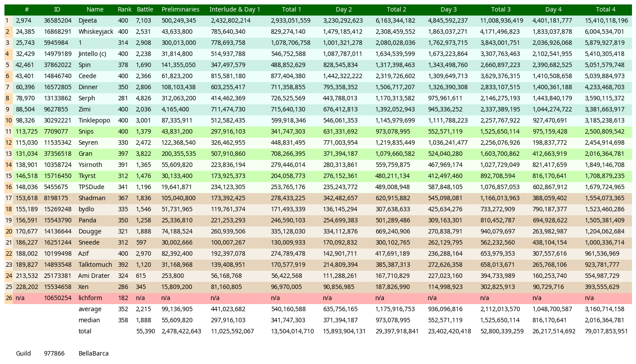Image resolution: width=636 pixels, height=364 pixels.
Task: Select the name 'Dougge'
Action: [90, 231]
